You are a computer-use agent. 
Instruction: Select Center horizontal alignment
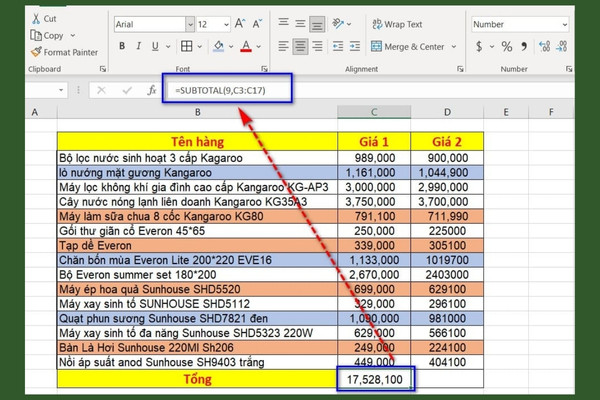[300, 47]
